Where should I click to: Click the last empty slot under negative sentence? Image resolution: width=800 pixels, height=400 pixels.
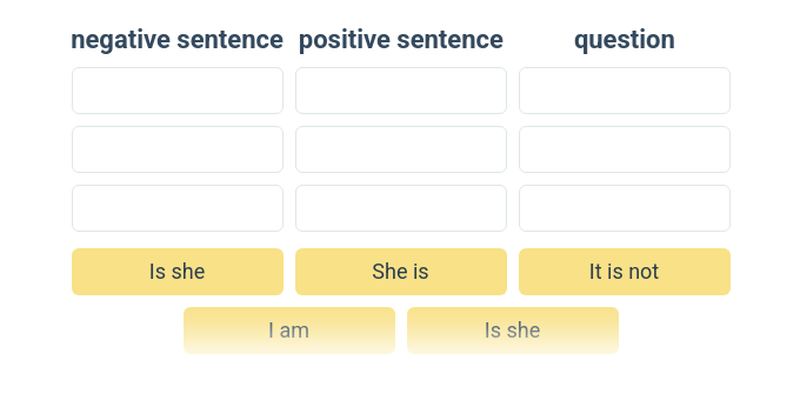pyautogui.click(x=177, y=208)
